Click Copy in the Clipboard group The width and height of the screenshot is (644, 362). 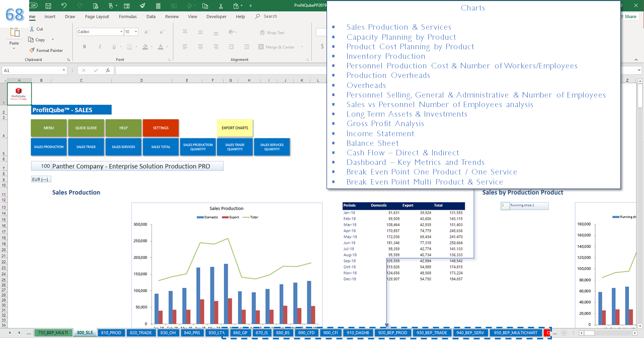[x=37, y=40]
